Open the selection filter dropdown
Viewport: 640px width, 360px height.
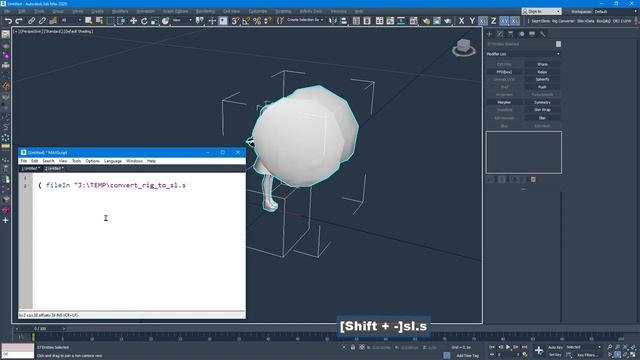pos(71,20)
